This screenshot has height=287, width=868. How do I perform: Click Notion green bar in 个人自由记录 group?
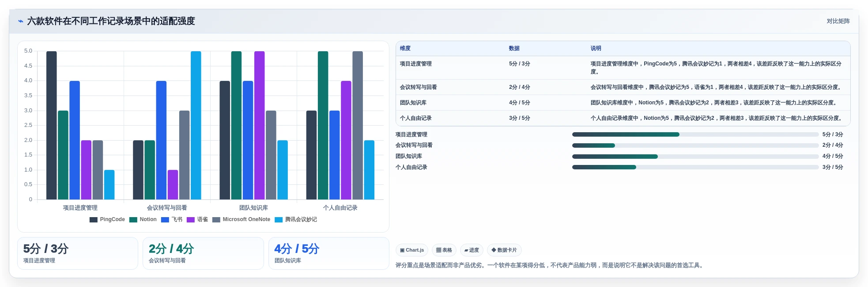click(323, 125)
